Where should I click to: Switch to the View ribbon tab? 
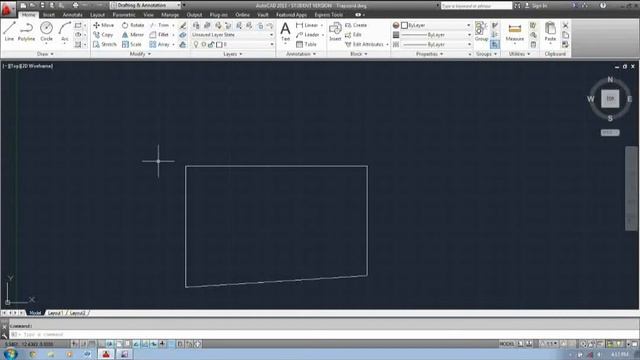tap(148, 15)
